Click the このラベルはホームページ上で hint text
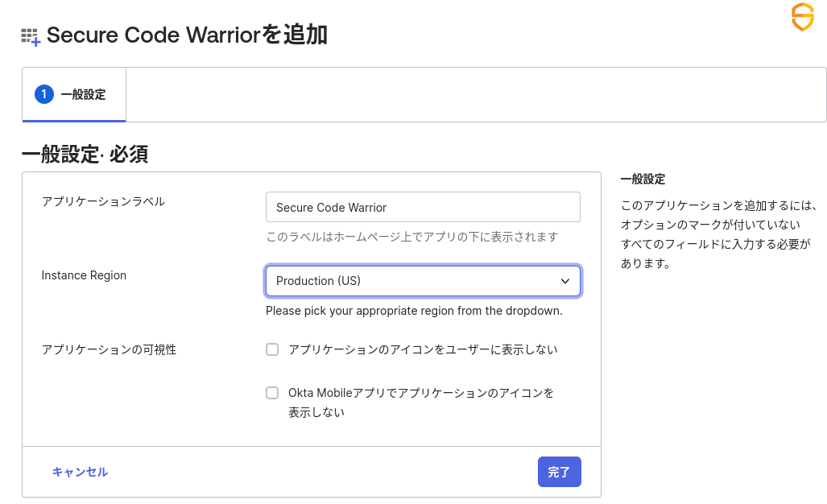827x504 pixels. click(412, 237)
